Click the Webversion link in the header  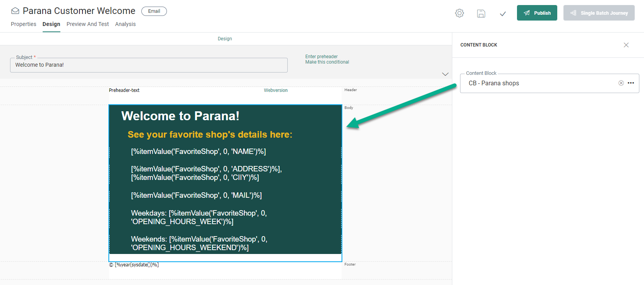275,90
